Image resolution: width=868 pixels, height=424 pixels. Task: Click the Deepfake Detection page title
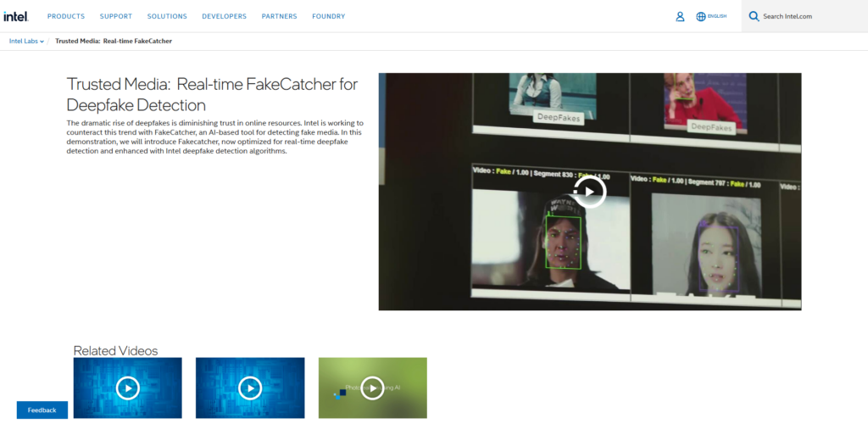click(x=212, y=95)
